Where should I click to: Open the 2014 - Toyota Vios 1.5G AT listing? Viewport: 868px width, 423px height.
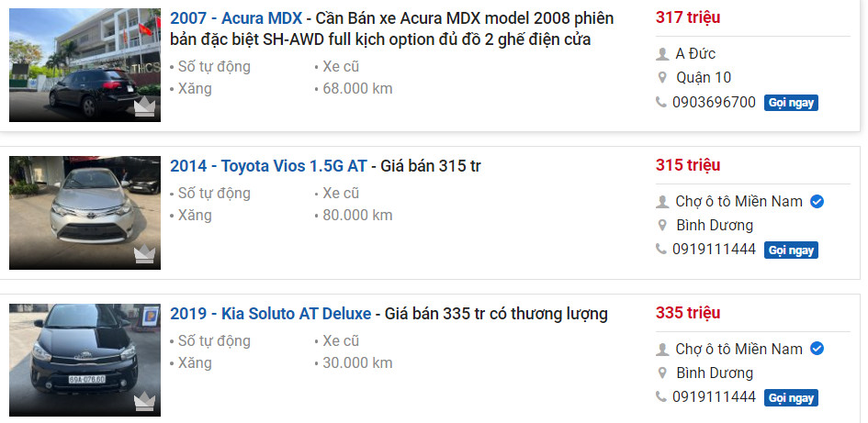pyautogui.click(x=268, y=166)
